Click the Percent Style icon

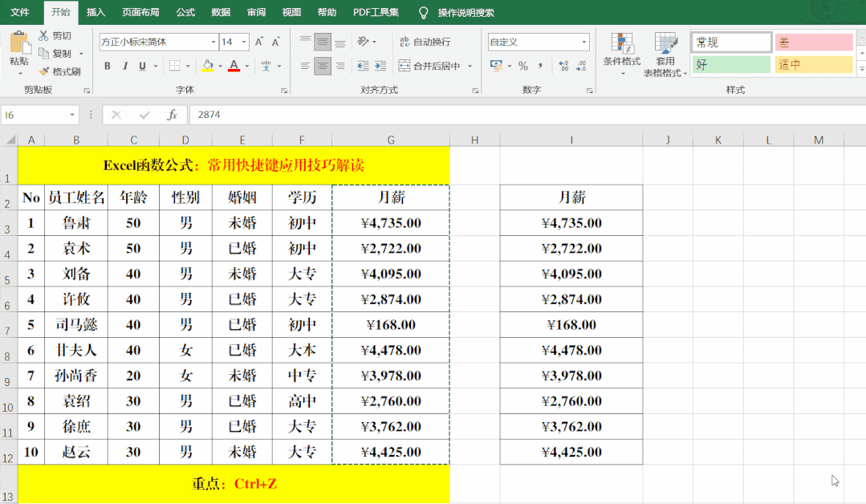(522, 66)
